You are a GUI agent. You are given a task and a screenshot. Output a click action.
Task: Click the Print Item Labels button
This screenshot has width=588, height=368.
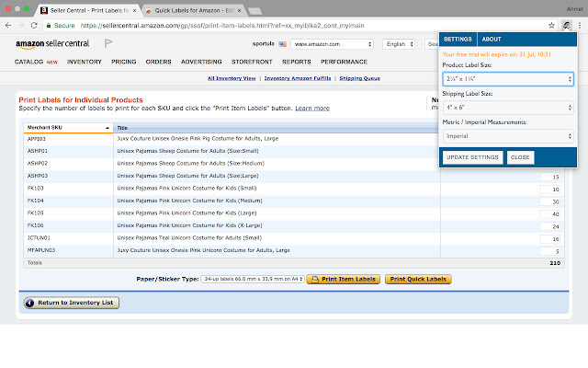coord(343,279)
